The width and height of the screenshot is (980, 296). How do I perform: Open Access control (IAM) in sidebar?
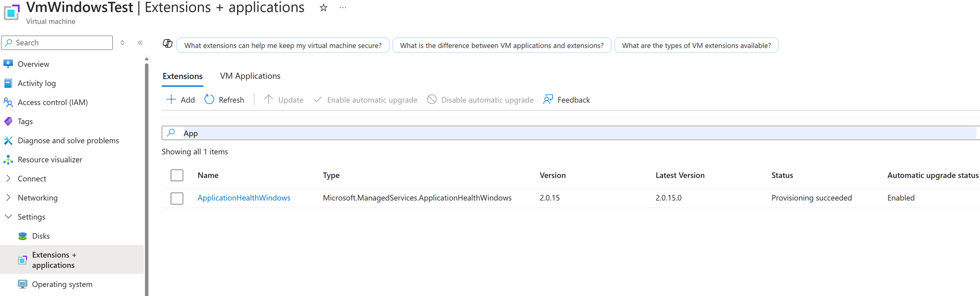(x=52, y=102)
